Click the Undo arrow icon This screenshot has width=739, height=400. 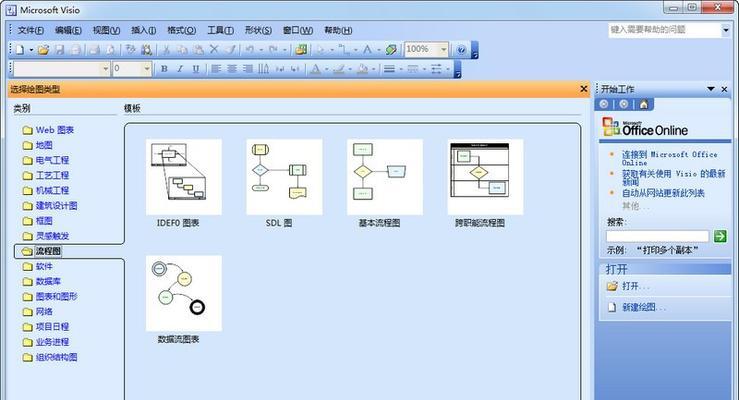pyautogui.click(x=250, y=49)
